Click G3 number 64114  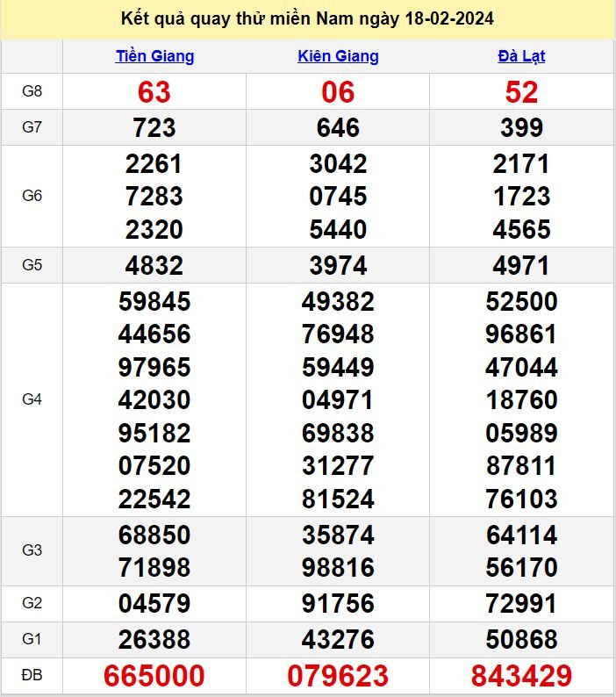tap(521, 535)
